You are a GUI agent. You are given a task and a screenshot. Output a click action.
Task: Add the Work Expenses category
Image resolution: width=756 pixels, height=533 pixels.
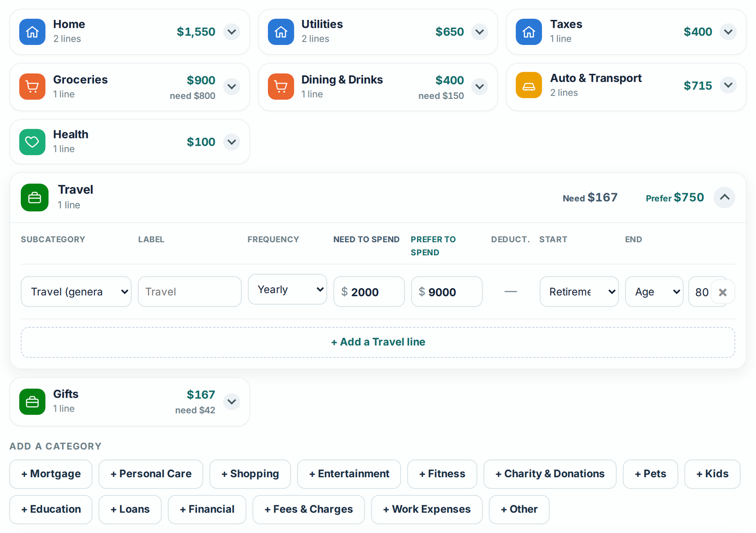[x=427, y=509]
